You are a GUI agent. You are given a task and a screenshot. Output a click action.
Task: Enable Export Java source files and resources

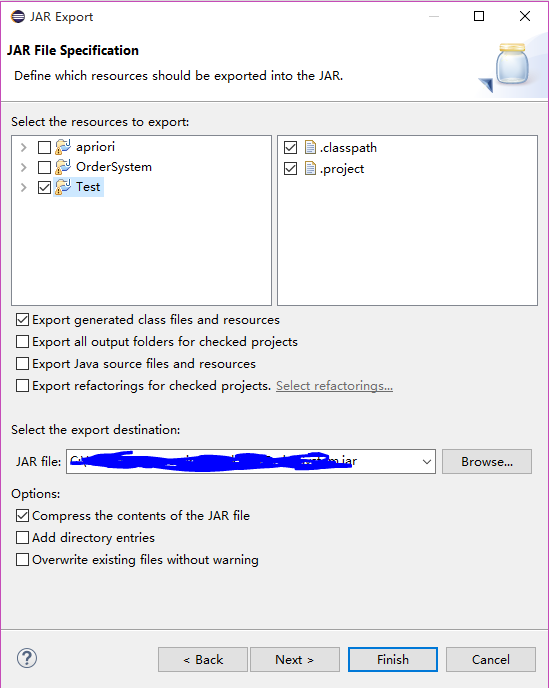[x=22, y=364]
